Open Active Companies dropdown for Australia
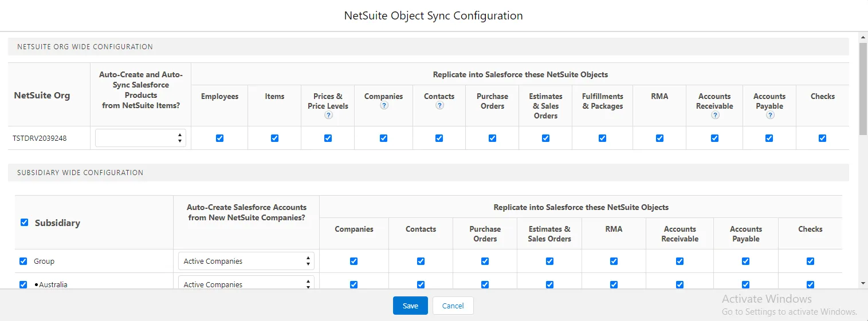This screenshot has width=868, height=321. (246, 283)
